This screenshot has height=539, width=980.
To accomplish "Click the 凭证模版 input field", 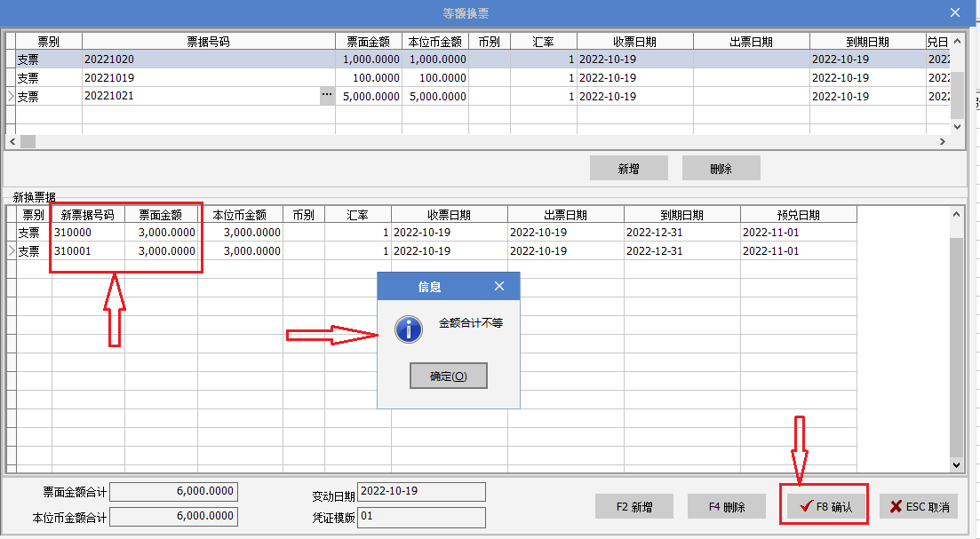I will tap(421, 517).
